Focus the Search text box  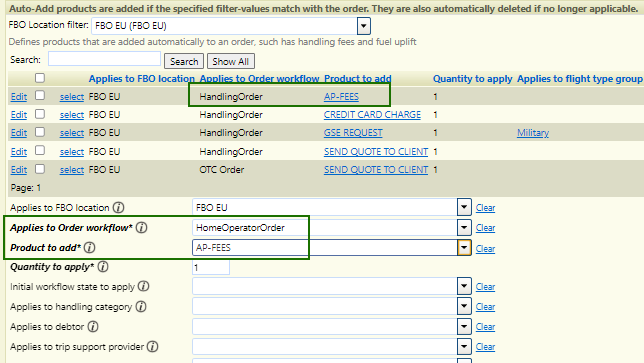[104, 59]
